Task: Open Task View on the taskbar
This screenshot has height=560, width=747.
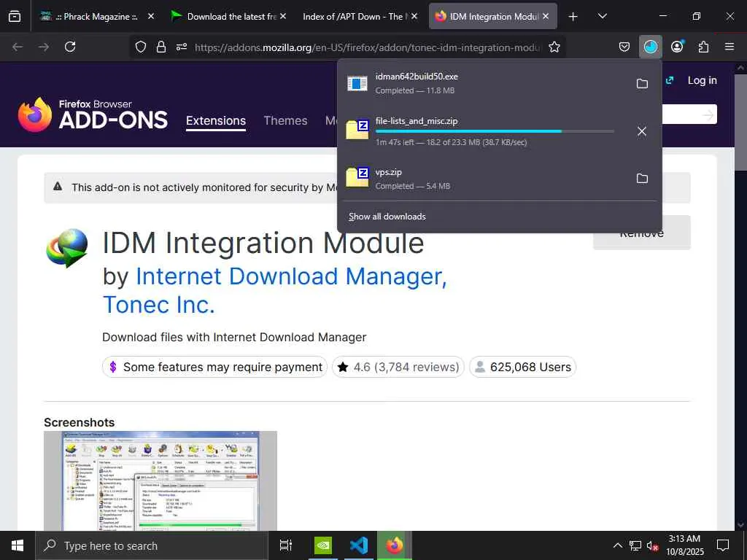Action: tap(285, 545)
